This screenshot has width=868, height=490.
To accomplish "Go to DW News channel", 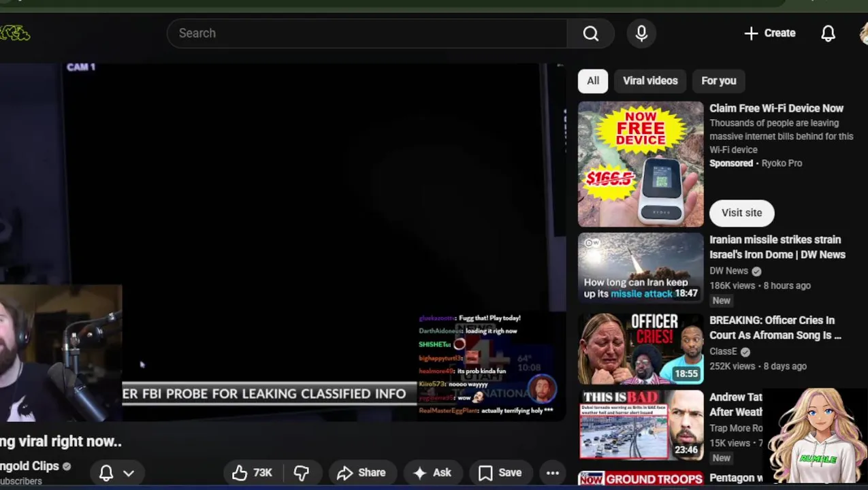I will click(729, 271).
